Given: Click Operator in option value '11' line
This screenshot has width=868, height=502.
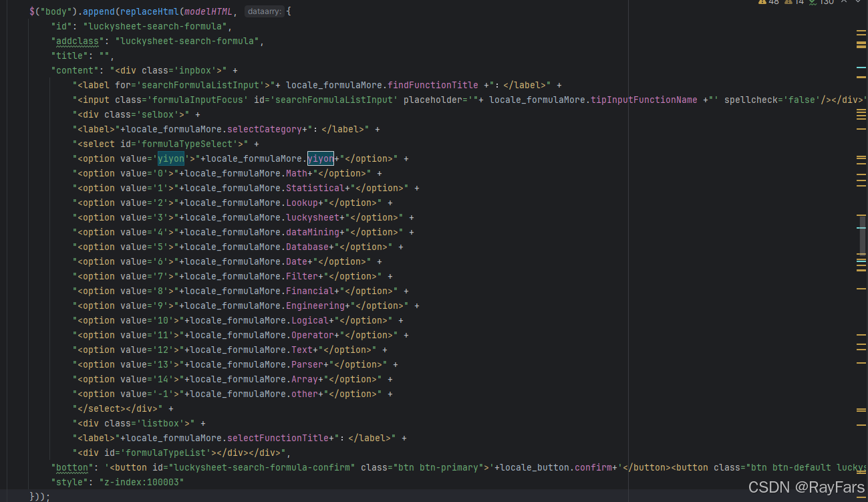Looking at the screenshot, I should coord(313,335).
